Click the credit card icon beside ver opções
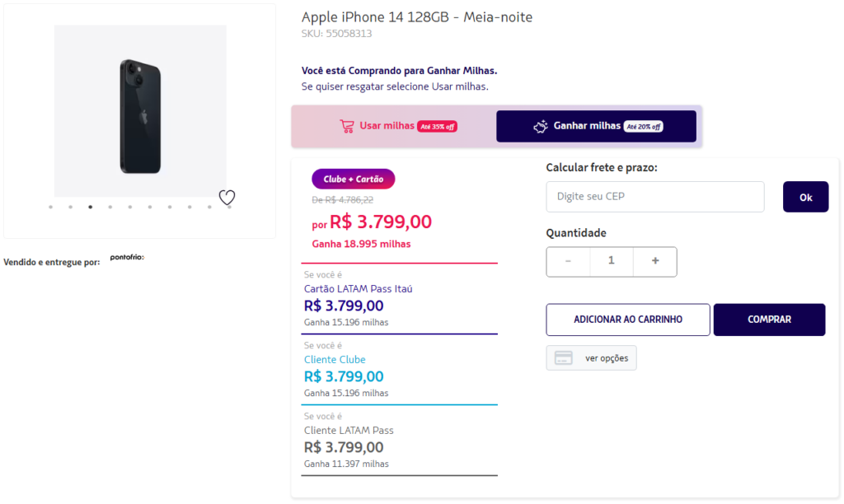Viewport: 844px width, 504px height. tap(564, 358)
